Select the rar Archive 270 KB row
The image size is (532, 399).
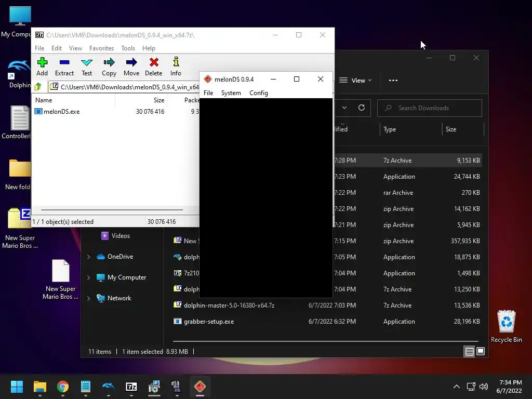pos(327,193)
